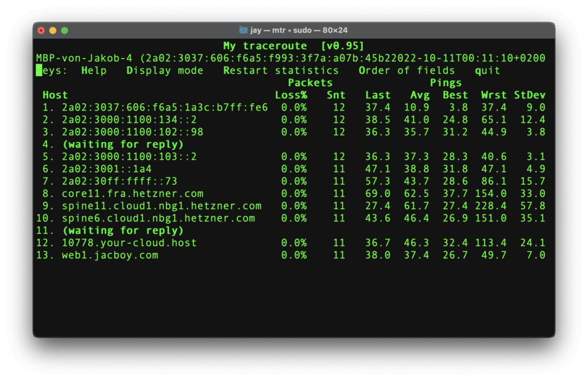The height and width of the screenshot is (381, 588).
Task: Click the yellow minimize window button
Action: click(53, 30)
